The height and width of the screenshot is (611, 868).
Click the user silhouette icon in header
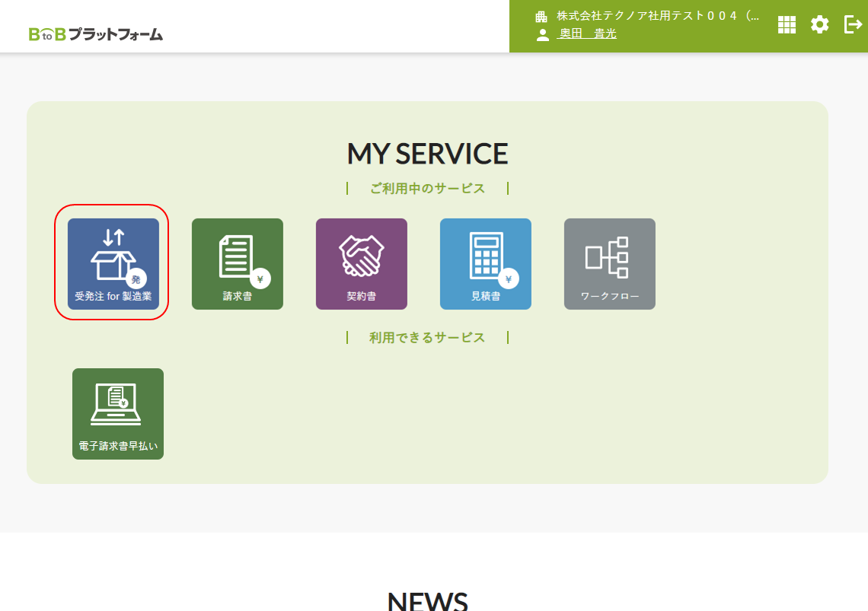542,34
